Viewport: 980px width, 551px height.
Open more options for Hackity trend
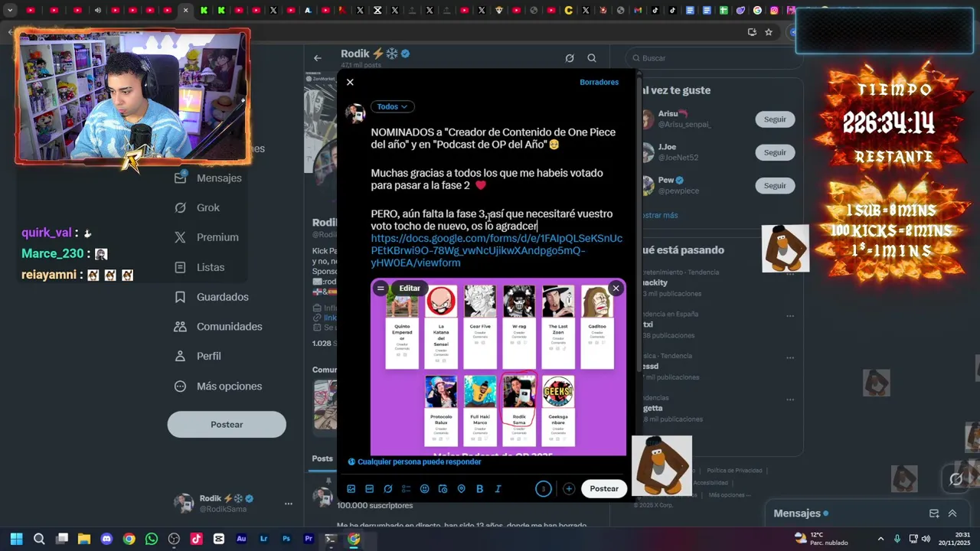[x=790, y=273]
